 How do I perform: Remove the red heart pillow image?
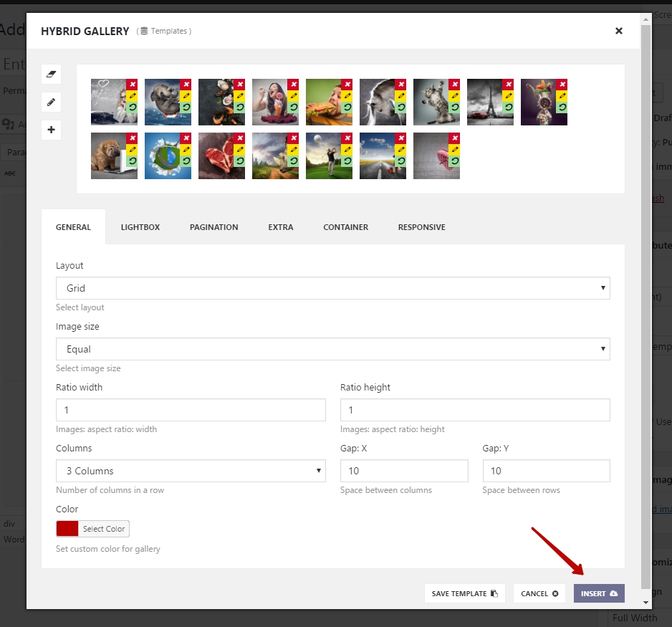455,138
